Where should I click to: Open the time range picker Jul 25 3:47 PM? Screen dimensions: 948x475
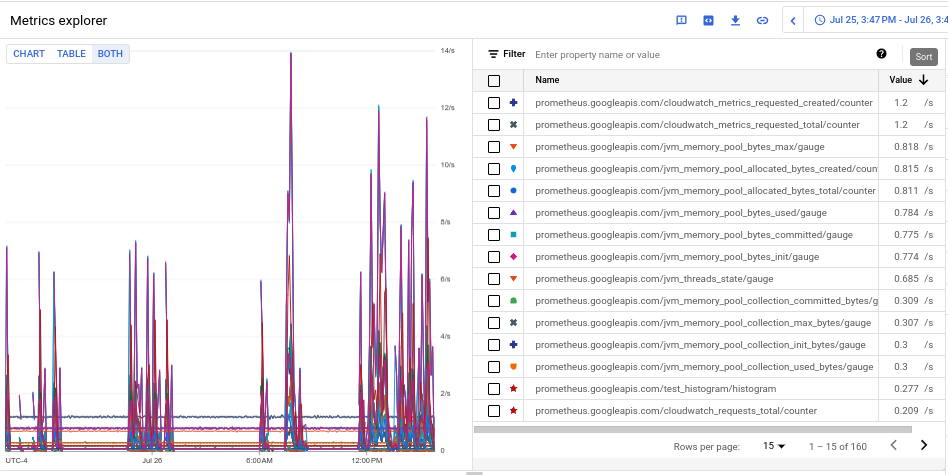pos(878,20)
